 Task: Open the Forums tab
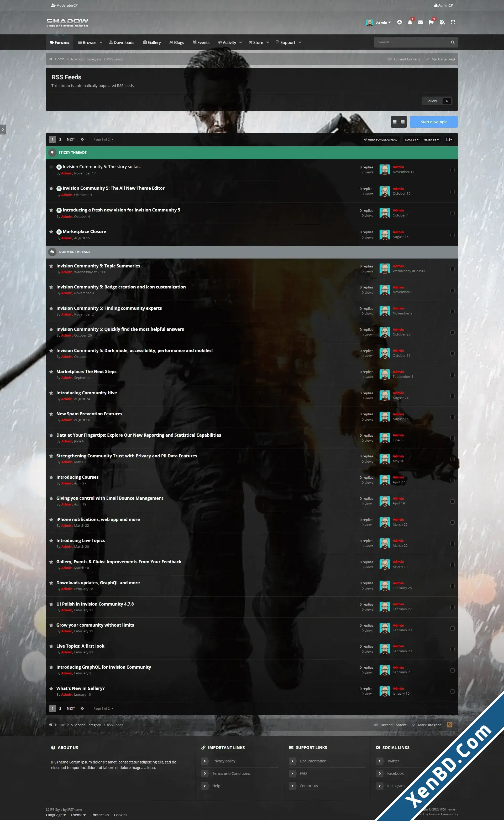click(59, 43)
